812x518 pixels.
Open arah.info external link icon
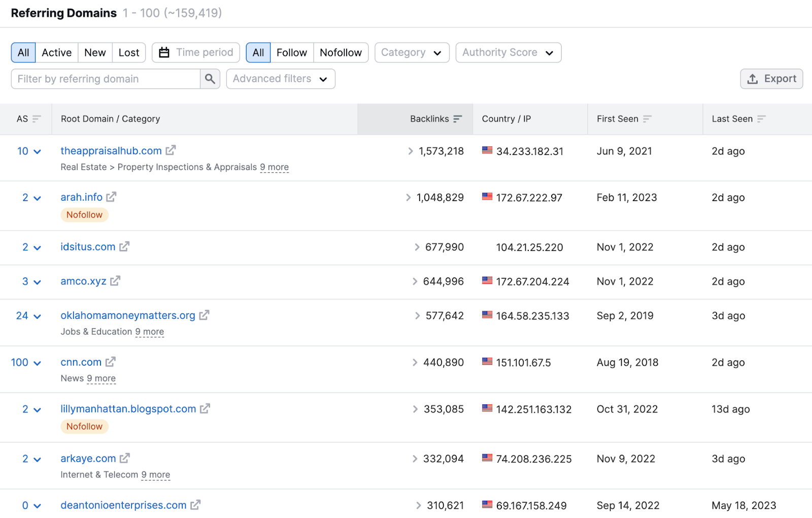coord(112,197)
